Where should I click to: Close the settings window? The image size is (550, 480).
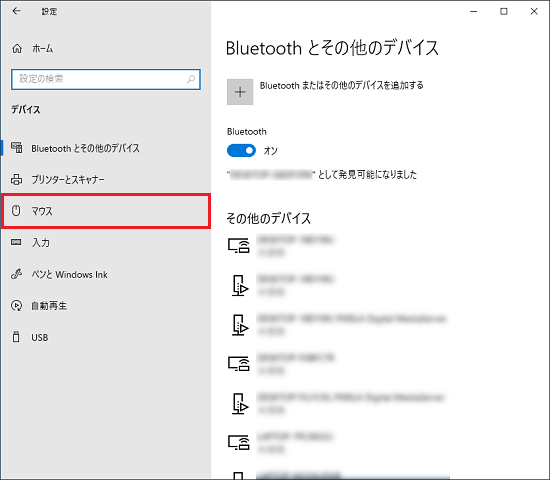pyautogui.click(x=534, y=12)
